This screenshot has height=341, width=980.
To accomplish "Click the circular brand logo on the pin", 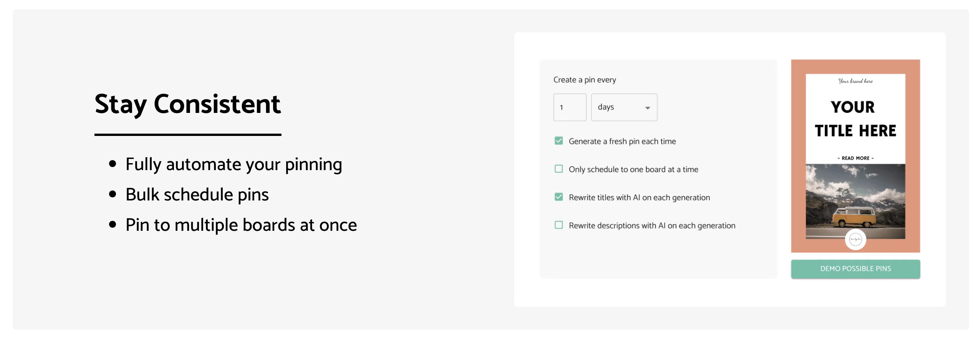I will 855,240.
